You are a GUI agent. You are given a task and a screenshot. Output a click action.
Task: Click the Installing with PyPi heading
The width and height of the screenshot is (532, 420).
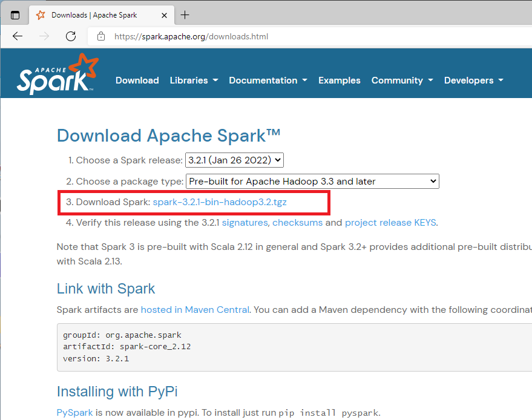pyautogui.click(x=117, y=392)
